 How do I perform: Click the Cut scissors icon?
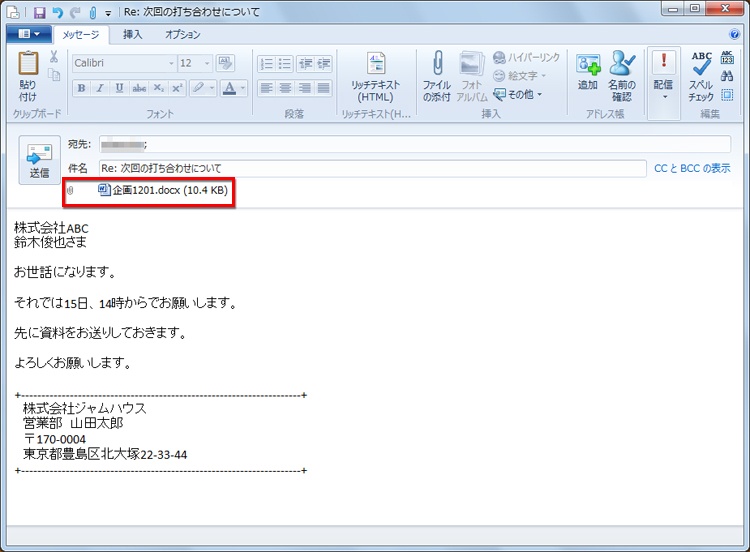[54, 57]
